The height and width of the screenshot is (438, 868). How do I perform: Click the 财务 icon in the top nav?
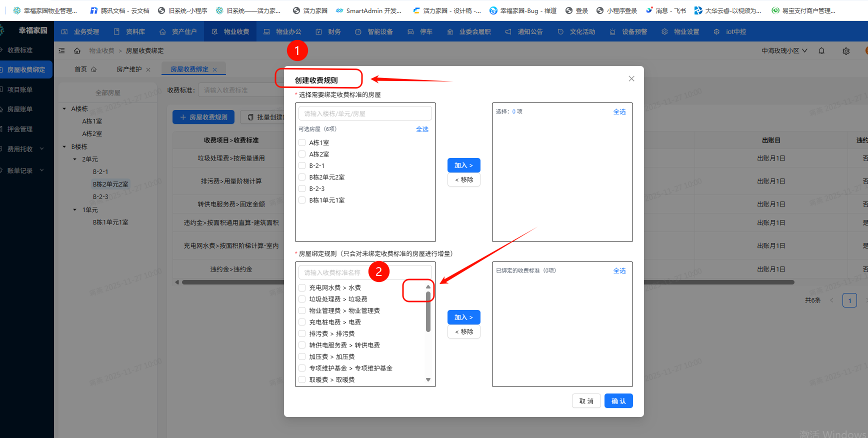pyautogui.click(x=318, y=31)
